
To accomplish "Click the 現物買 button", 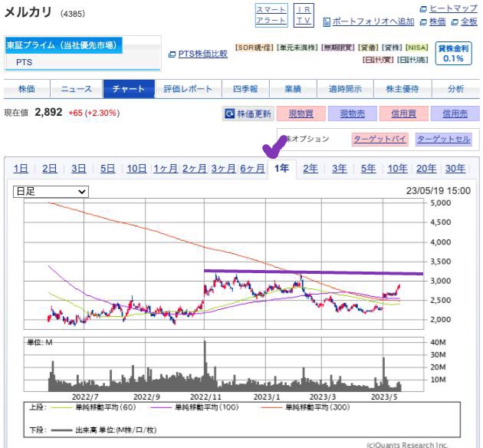I will point(301,114).
